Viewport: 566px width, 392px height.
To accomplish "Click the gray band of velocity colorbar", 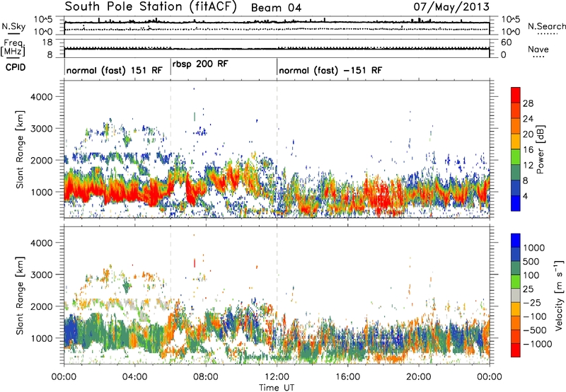I will (x=516, y=296).
